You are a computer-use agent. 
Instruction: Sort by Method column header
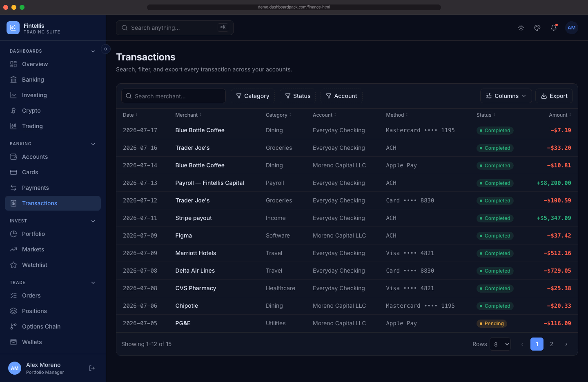[x=397, y=115]
